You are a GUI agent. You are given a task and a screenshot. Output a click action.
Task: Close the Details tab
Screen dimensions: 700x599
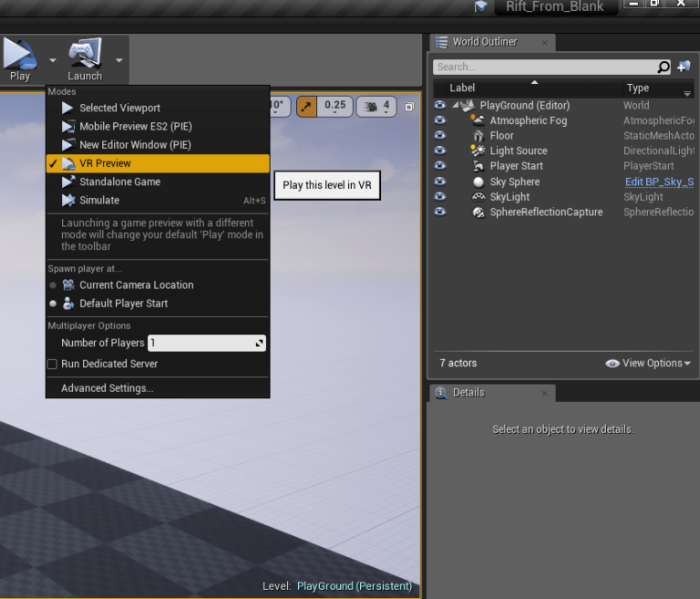[545, 393]
